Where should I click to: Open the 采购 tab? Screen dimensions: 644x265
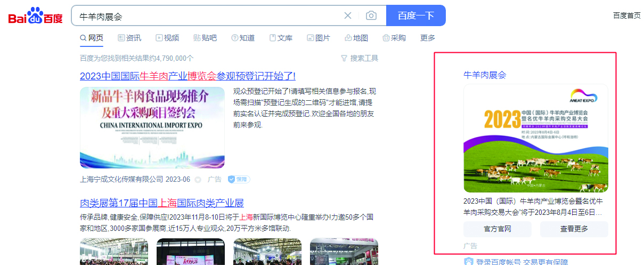394,38
